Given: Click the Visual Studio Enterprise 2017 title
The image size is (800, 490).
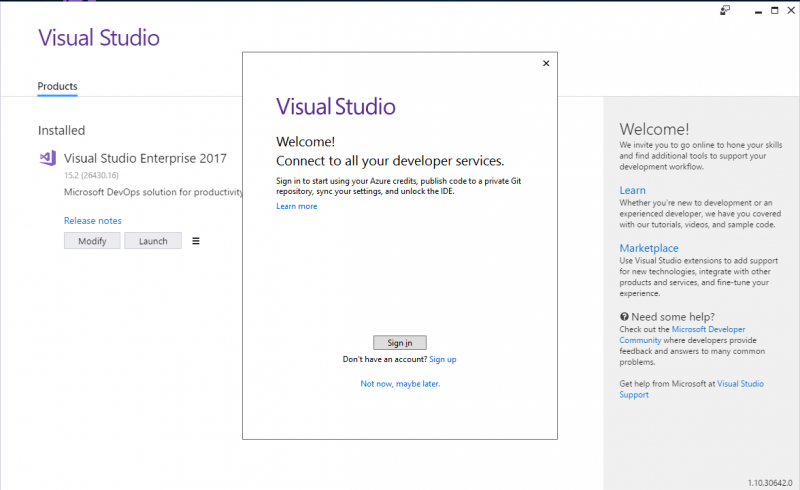Looking at the screenshot, I should click(145, 158).
